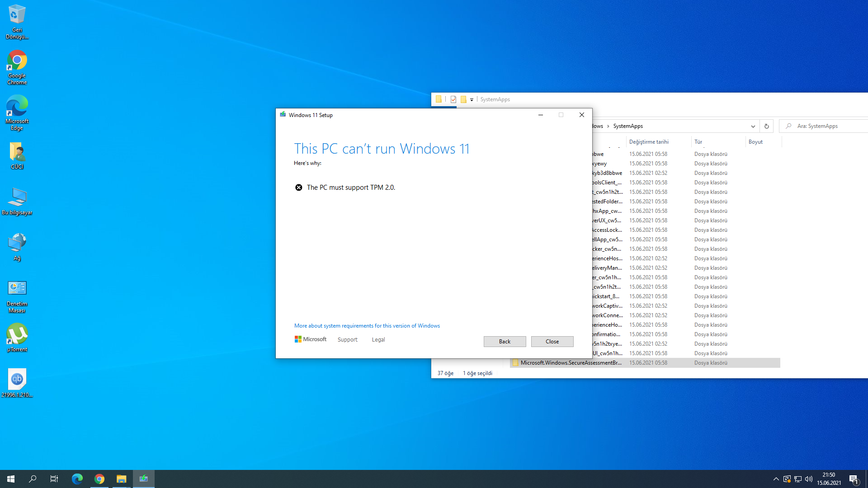Open the Support link in Setup

coord(347,340)
